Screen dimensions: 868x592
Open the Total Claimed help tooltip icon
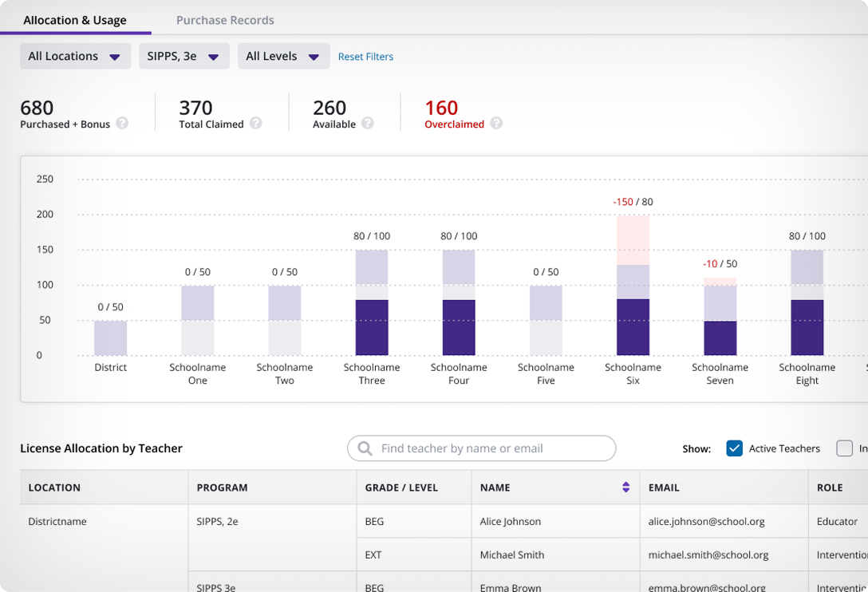point(255,124)
